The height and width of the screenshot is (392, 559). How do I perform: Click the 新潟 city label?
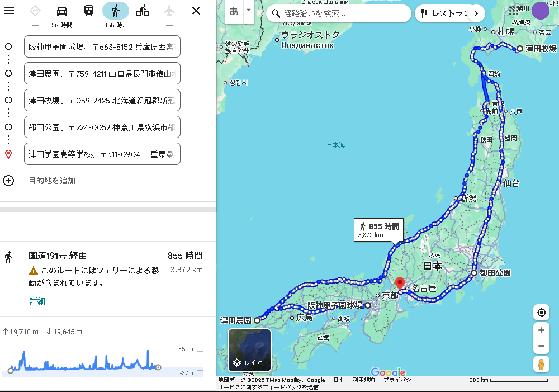pyautogui.click(x=468, y=198)
